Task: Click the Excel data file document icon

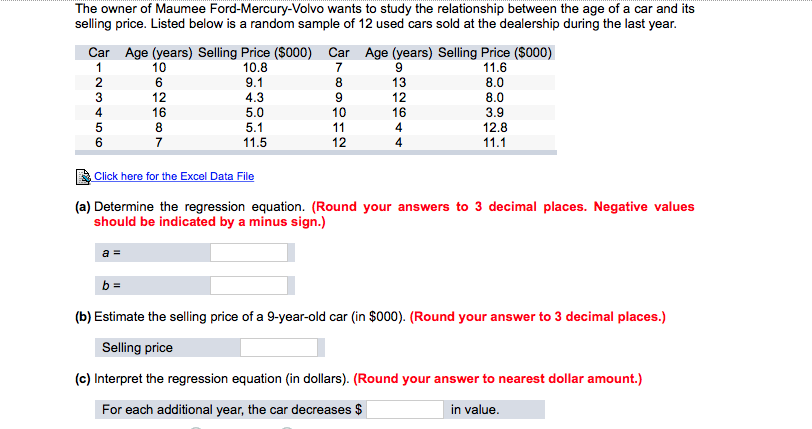Action: pyautogui.click(x=83, y=177)
